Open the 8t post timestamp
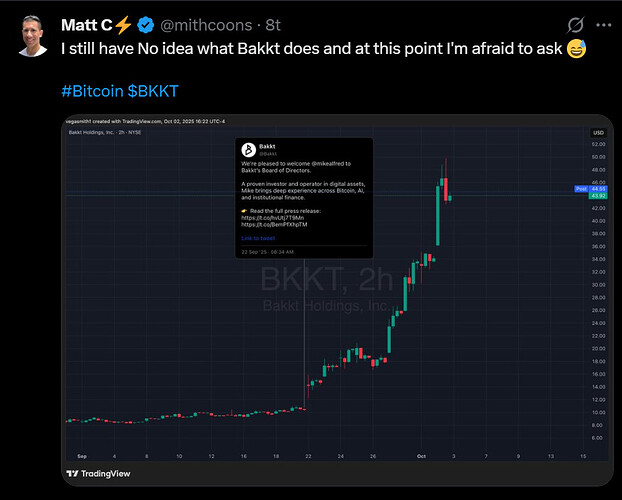This screenshot has width=622, height=500. tap(273, 25)
